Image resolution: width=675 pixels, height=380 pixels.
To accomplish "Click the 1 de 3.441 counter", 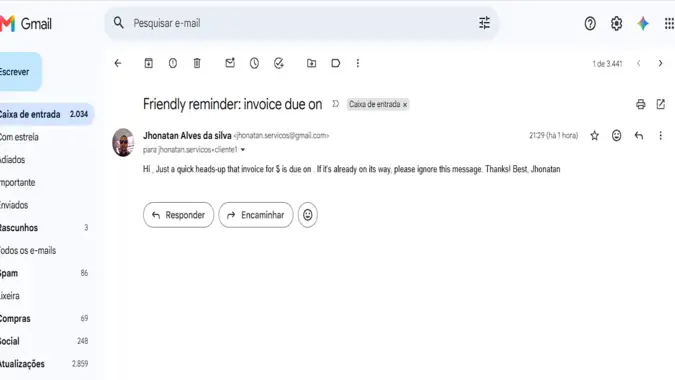I will pos(607,64).
